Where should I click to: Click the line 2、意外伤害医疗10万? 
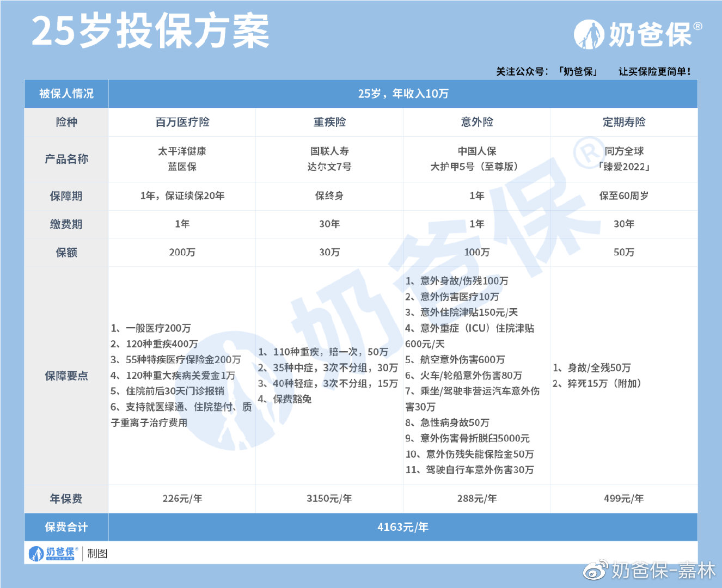(452, 297)
